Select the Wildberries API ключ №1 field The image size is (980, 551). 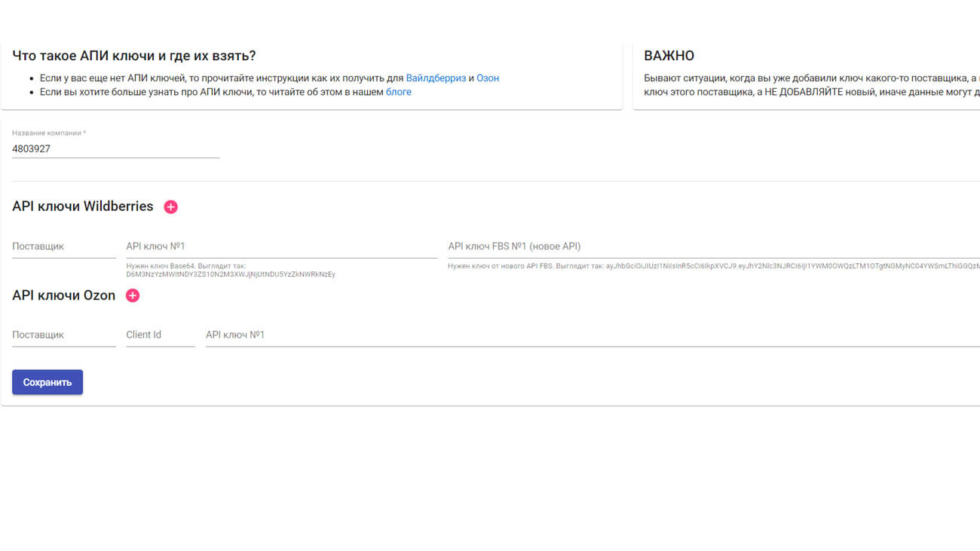280,246
